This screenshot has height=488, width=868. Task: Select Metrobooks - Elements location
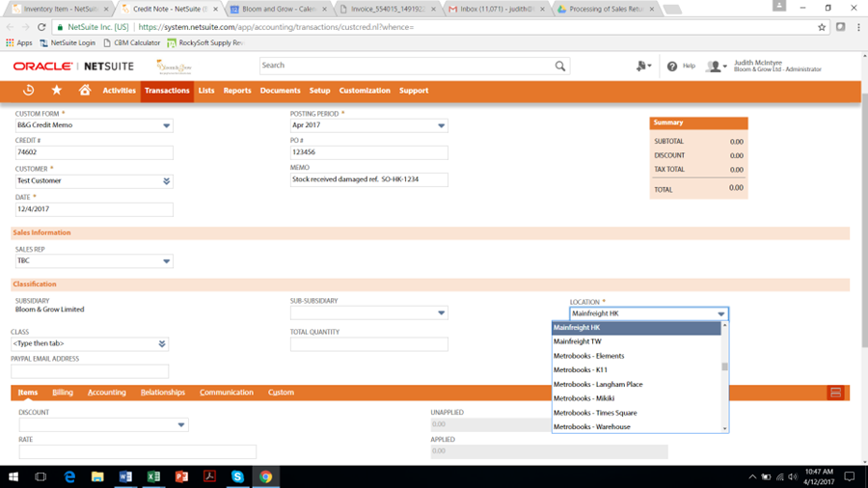pos(637,356)
